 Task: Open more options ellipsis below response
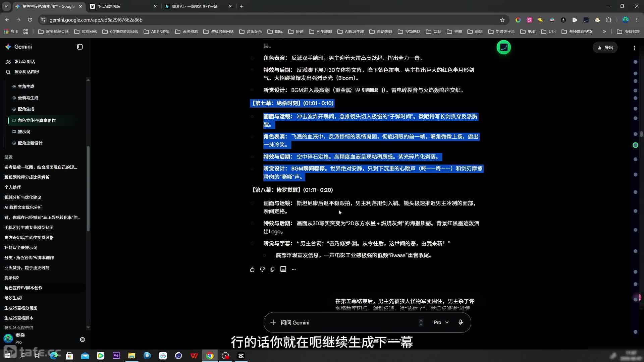pyautogui.click(x=294, y=269)
